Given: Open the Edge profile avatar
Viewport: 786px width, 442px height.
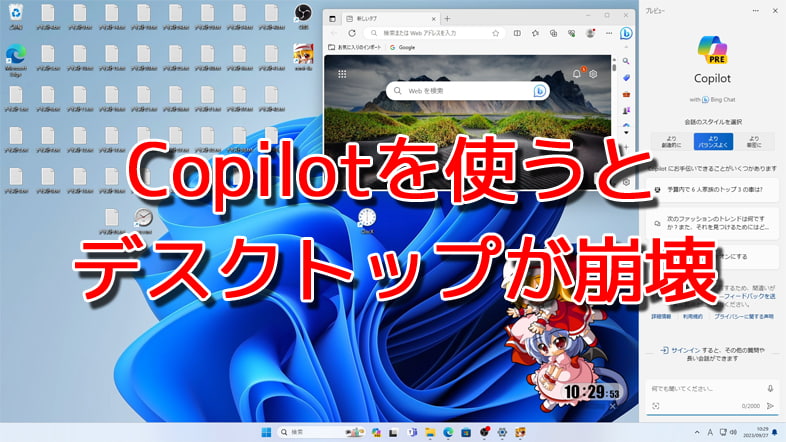Looking at the screenshot, I should click(x=590, y=33).
